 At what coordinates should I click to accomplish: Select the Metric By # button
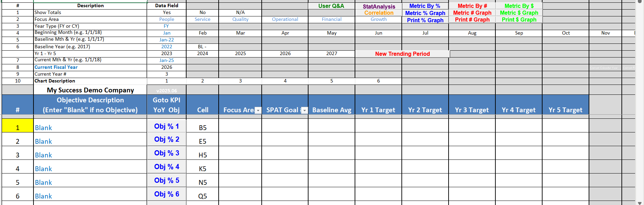(x=472, y=6)
